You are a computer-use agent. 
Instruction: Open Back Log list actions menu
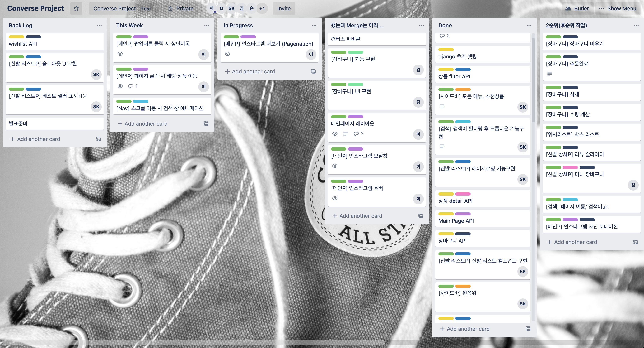[x=99, y=25]
